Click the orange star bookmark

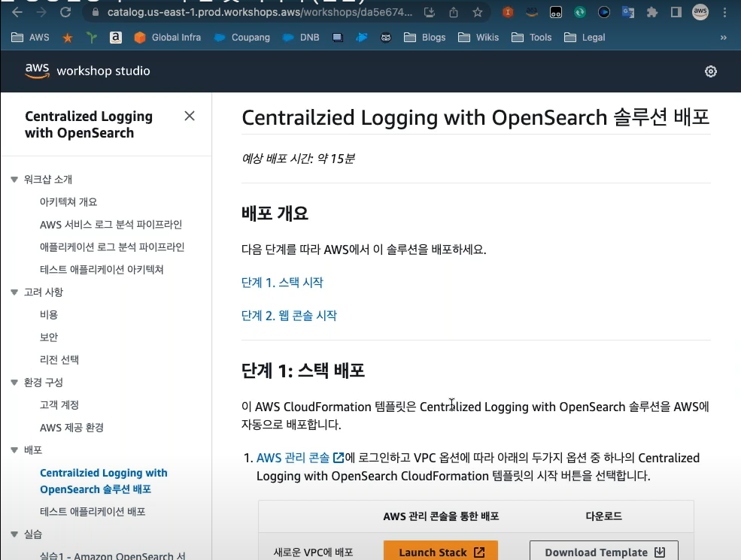pyautogui.click(x=68, y=38)
